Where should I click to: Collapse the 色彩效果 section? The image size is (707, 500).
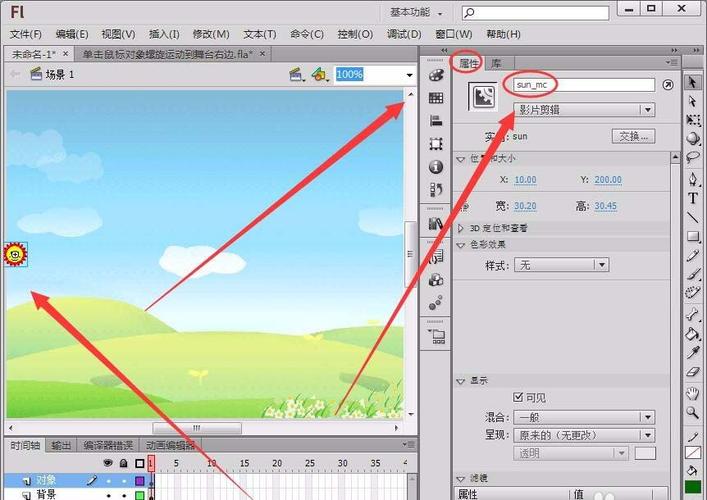460,245
